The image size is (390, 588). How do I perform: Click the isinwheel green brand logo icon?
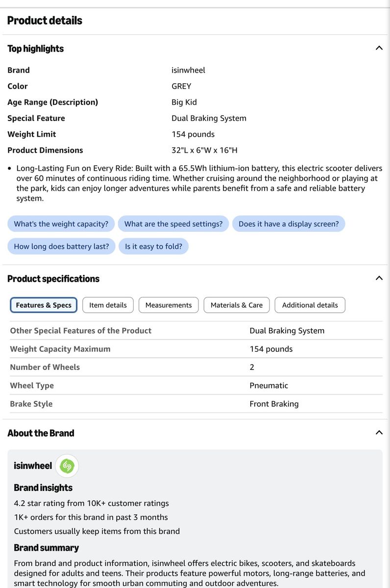pos(67,466)
